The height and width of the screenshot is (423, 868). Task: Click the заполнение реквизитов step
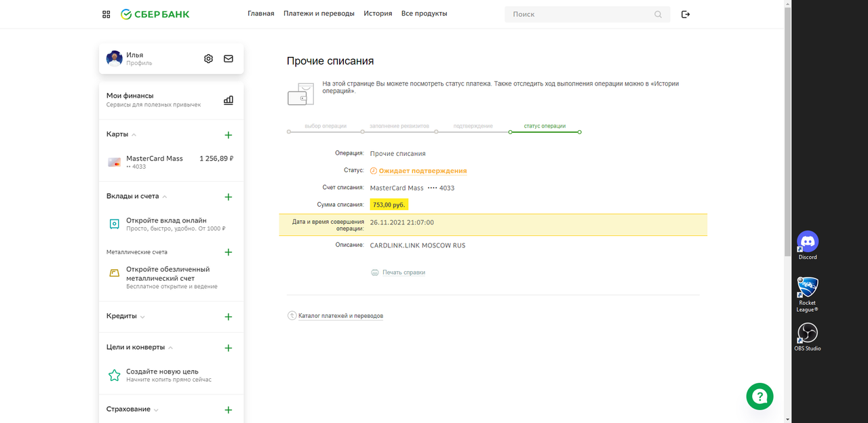tap(399, 126)
